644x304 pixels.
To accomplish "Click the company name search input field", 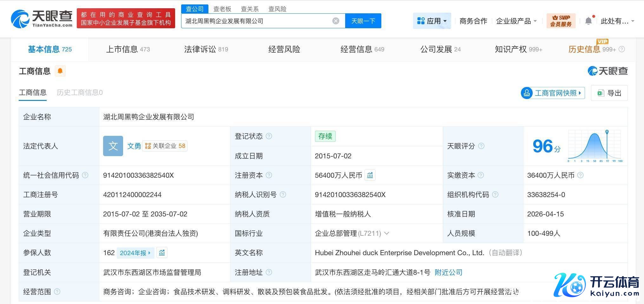I will [257, 21].
